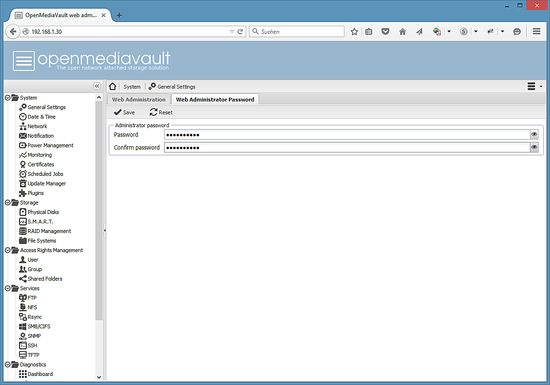Save the administrator password
This screenshot has height=385, width=550.
(125, 113)
